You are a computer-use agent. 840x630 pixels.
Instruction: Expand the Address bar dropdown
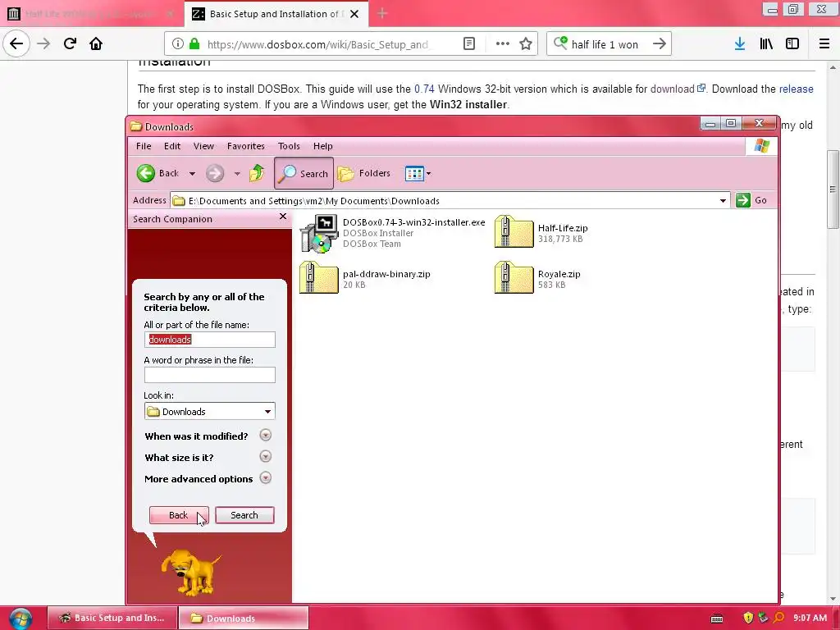click(x=723, y=200)
